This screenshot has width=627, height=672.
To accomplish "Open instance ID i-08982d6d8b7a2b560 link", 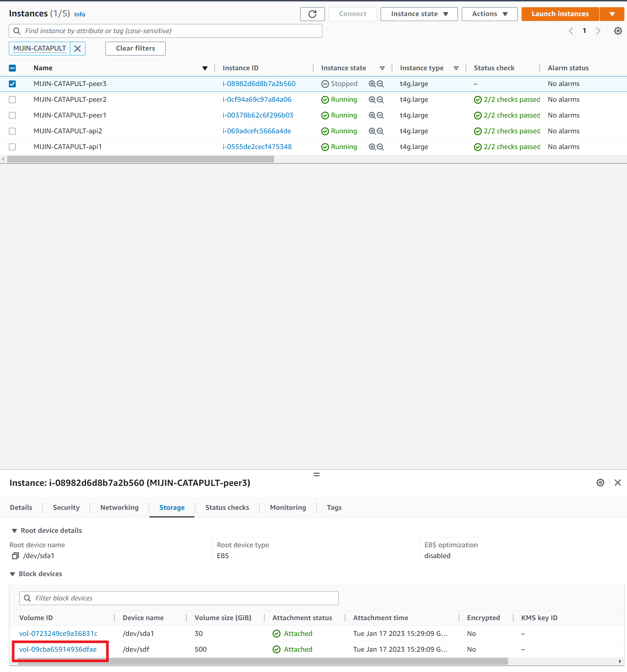I will click(x=259, y=84).
